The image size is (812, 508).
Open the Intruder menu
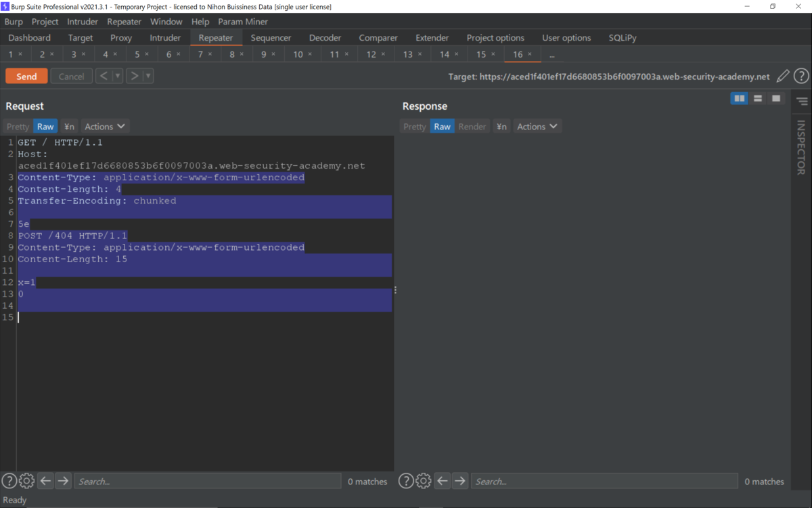tap(83, 22)
